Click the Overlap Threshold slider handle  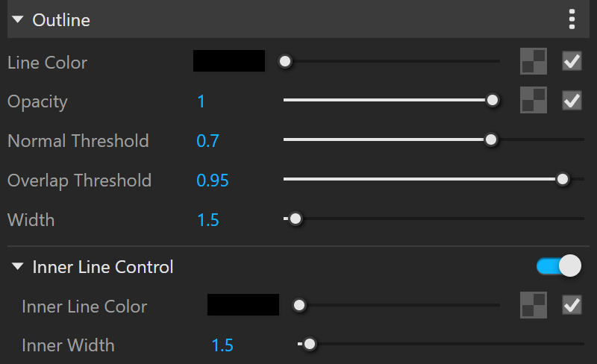pyautogui.click(x=563, y=179)
